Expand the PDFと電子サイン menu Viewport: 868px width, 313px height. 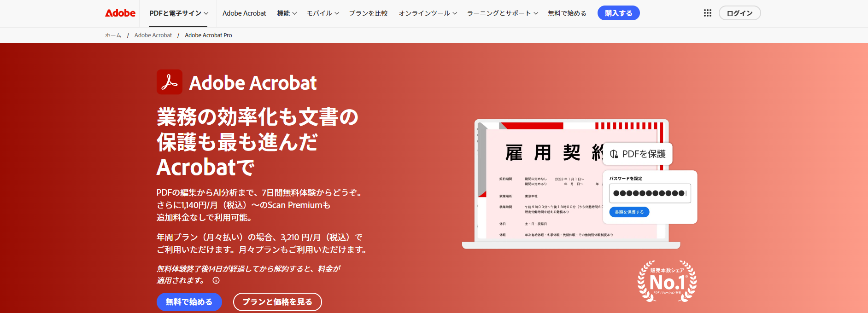(179, 13)
